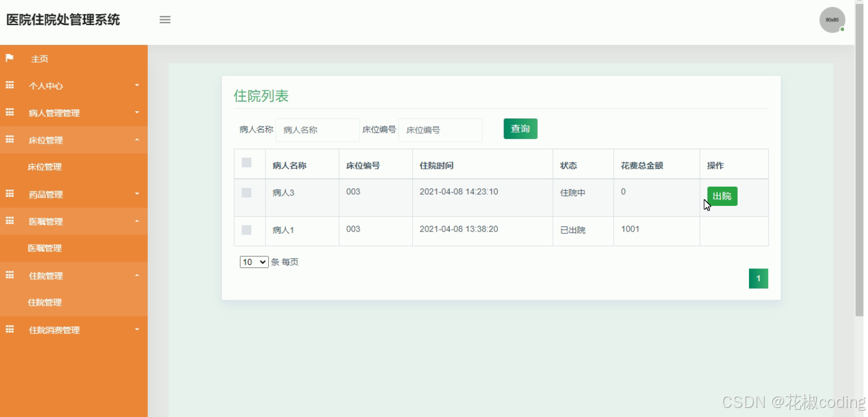868x417 pixels.
Task: Open the per-page count dropdown
Action: click(x=253, y=262)
